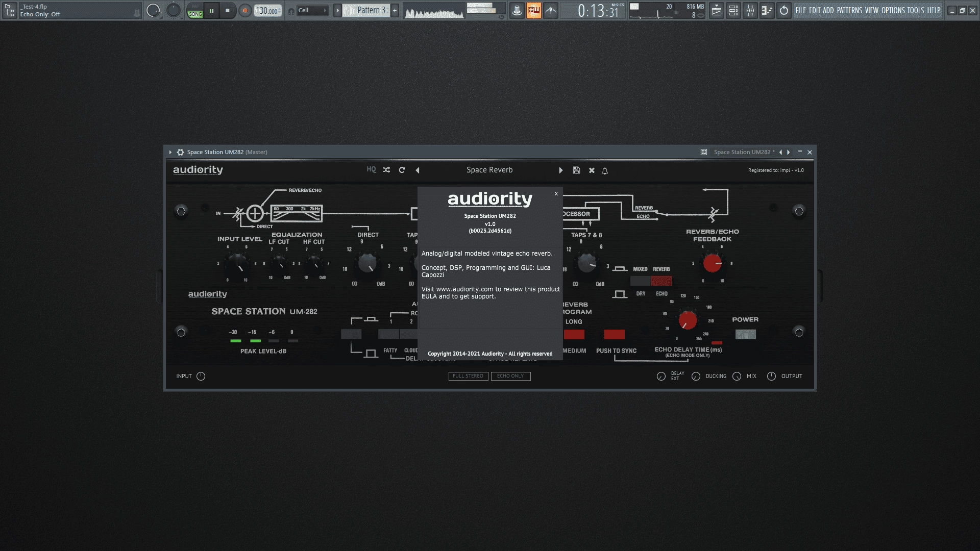
Task: Expand plugin window options arrow beside gear
Action: (x=170, y=152)
